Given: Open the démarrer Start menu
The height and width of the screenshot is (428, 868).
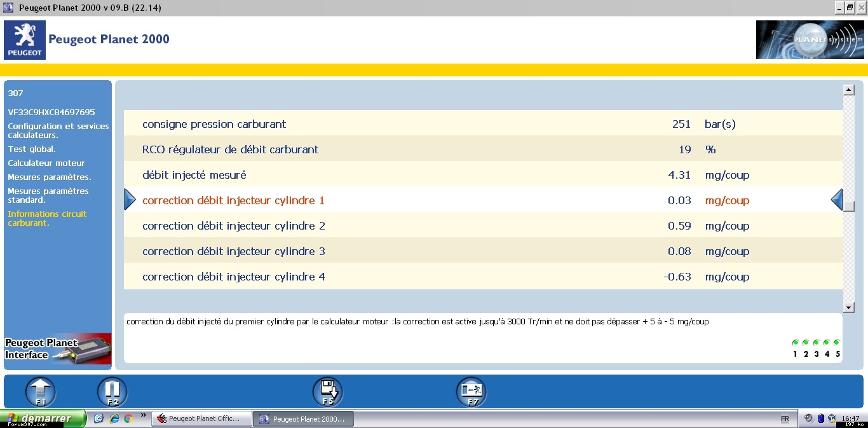Looking at the screenshot, I should coord(43,418).
